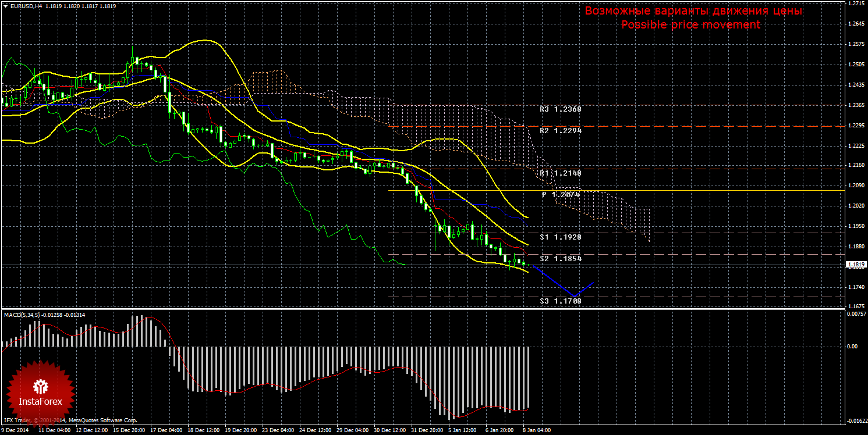Select the S1 1.1928 support label

click(x=560, y=237)
